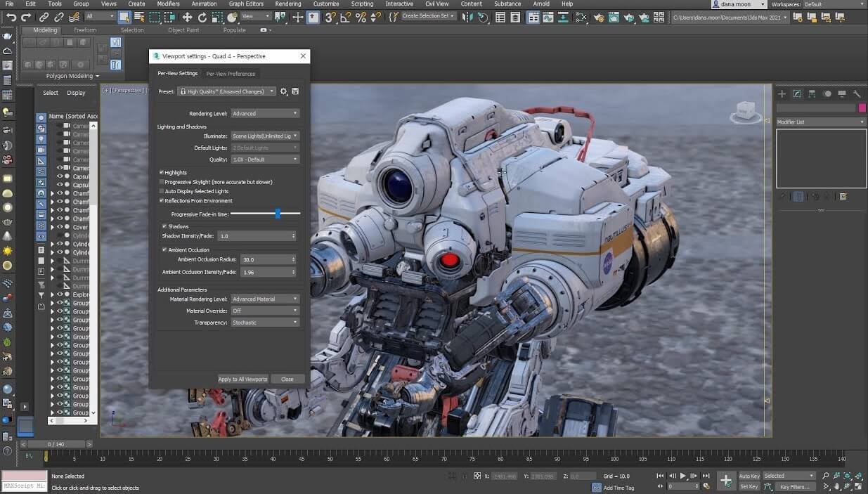Toggle the Ambient Occlusion checkbox
Image resolution: width=868 pixels, height=494 pixels.
tap(164, 249)
